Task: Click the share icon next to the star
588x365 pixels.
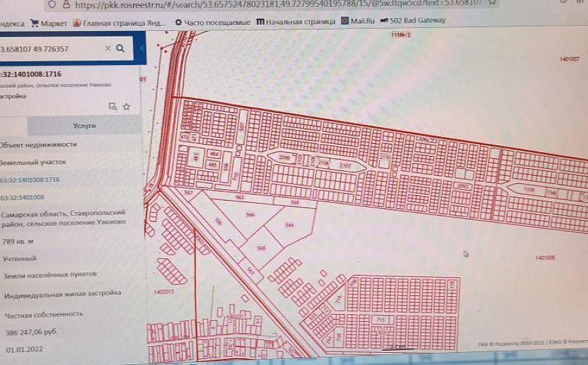Action: pos(113,106)
